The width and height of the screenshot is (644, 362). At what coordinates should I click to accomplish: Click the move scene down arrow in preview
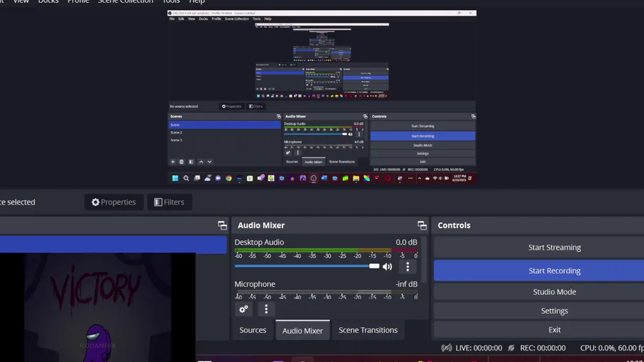click(x=210, y=162)
